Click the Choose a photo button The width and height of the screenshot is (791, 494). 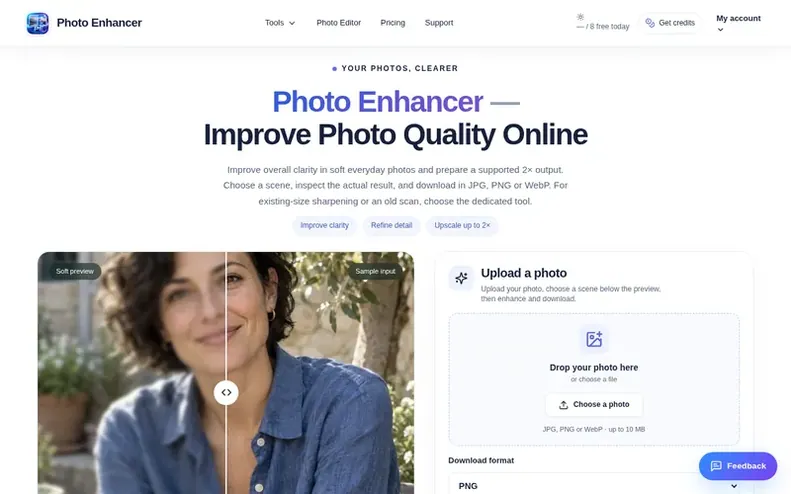[x=594, y=405]
